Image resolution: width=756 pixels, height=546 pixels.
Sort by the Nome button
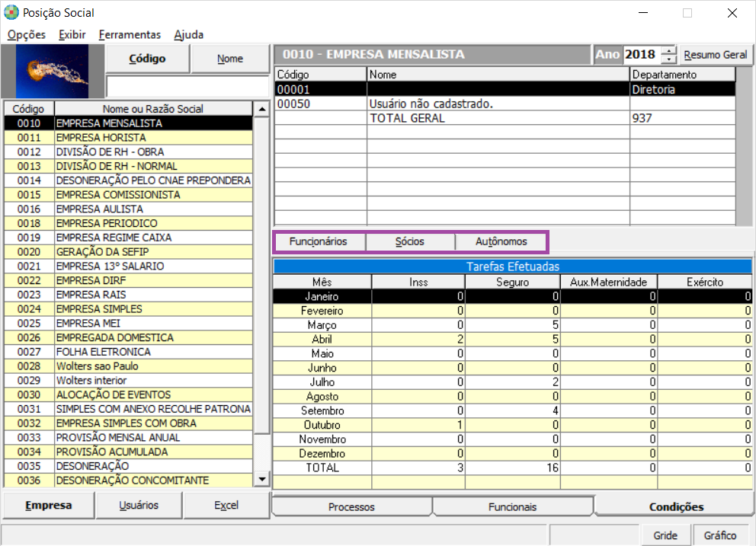230,59
